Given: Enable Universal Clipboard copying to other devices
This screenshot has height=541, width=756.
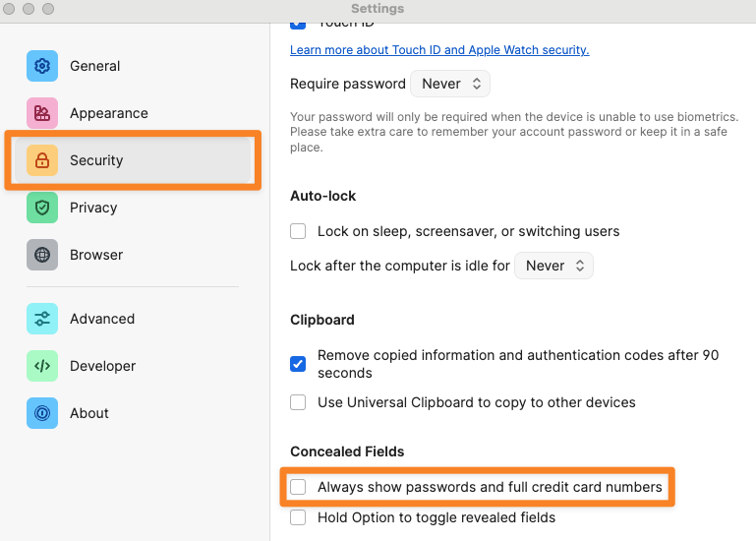Looking at the screenshot, I should [298, 402].
